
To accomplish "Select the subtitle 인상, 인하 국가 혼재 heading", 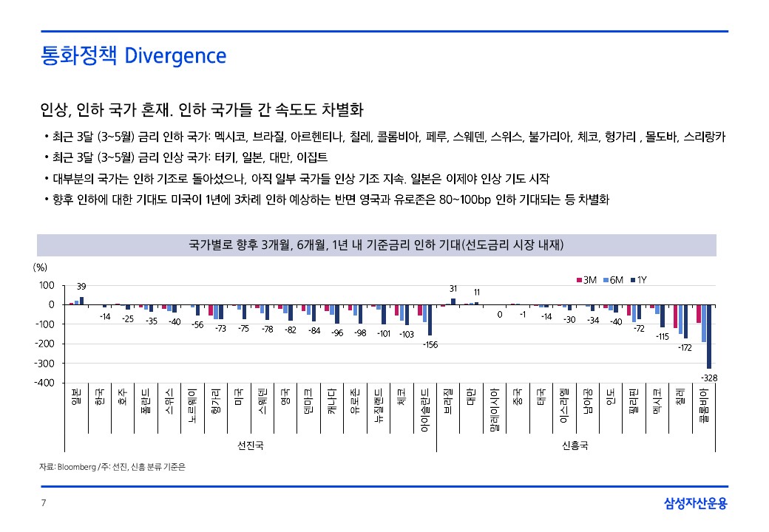I will (202, 110).
